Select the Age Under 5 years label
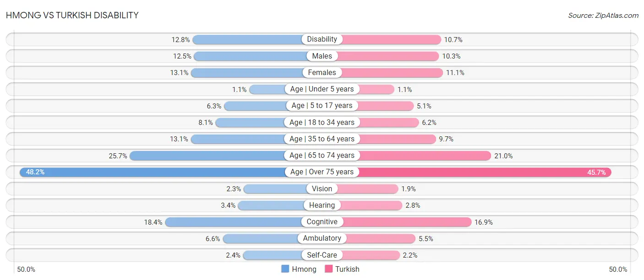Viewport: 644px width, 280px height. coord(322,89)
